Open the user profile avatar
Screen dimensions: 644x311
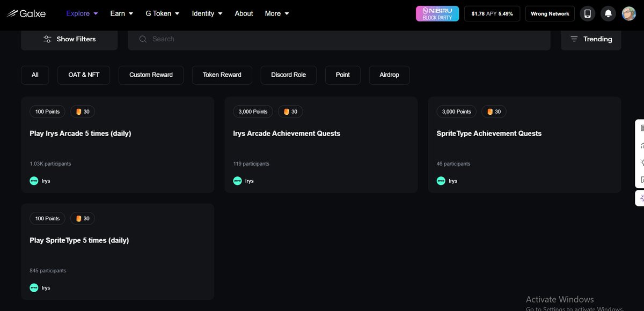coord(629,13)
